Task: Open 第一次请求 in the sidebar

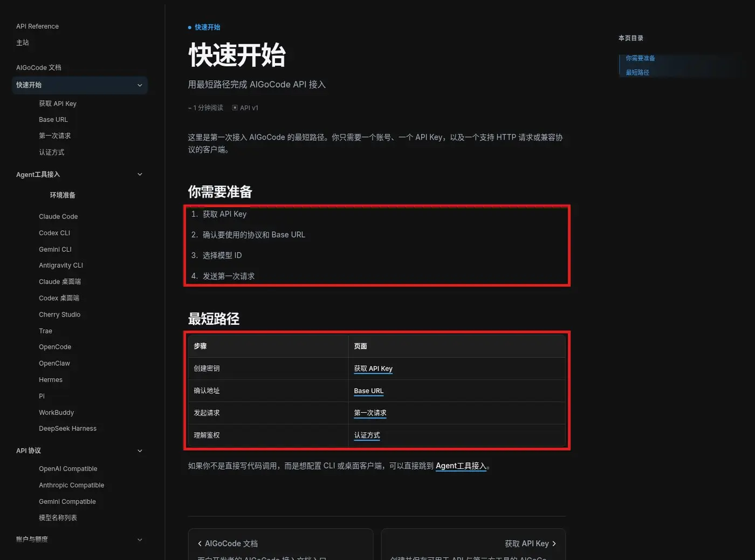Action: (55, 136)
